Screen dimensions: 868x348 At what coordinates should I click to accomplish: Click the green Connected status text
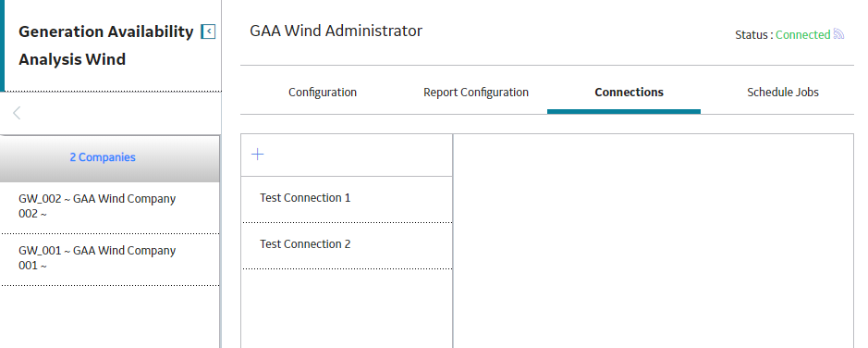tap(802, 35)
